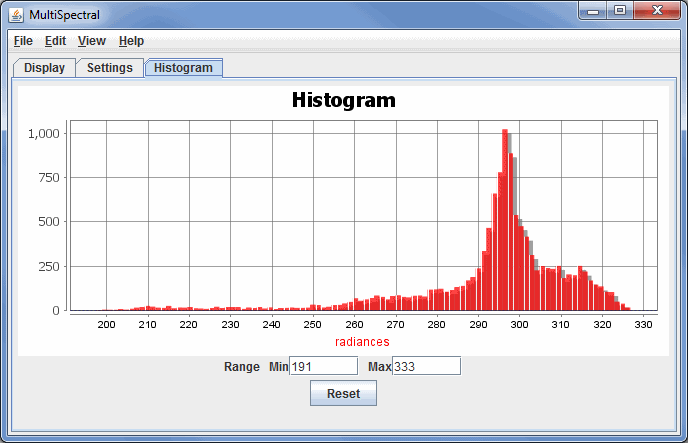Open the File menu
The image size is (688, 443).
(x=23, y=41)
